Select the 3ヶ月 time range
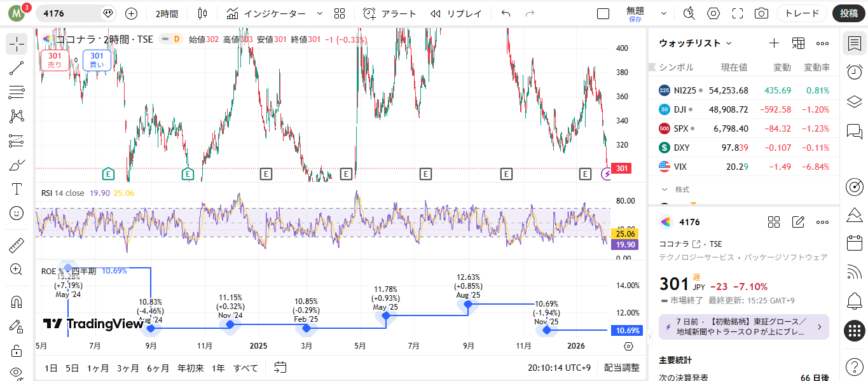This screenshot has height=381, width=868. [128, 368]
